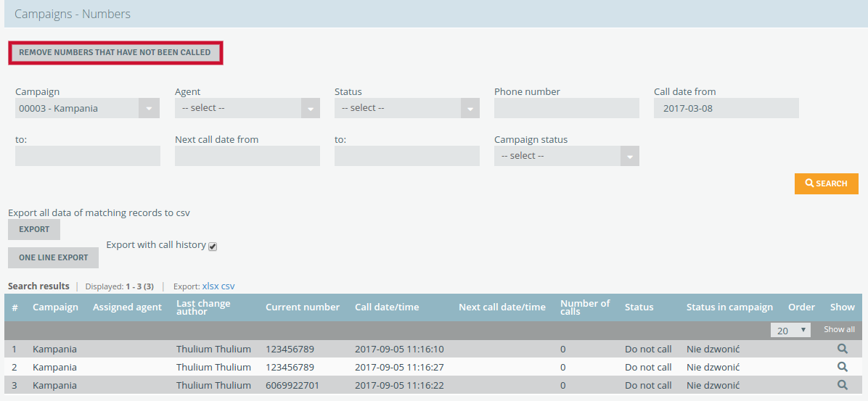Viewport: 868px width, 401px height.
Task: Click Thulium Thulium author in row 1
Action: click(213, 349)
